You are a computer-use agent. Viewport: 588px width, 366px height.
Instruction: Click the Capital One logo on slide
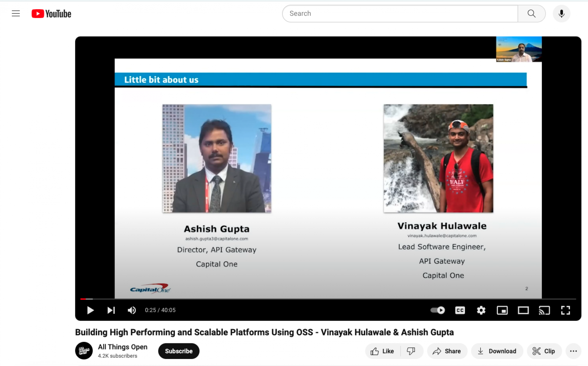(150, 289)
